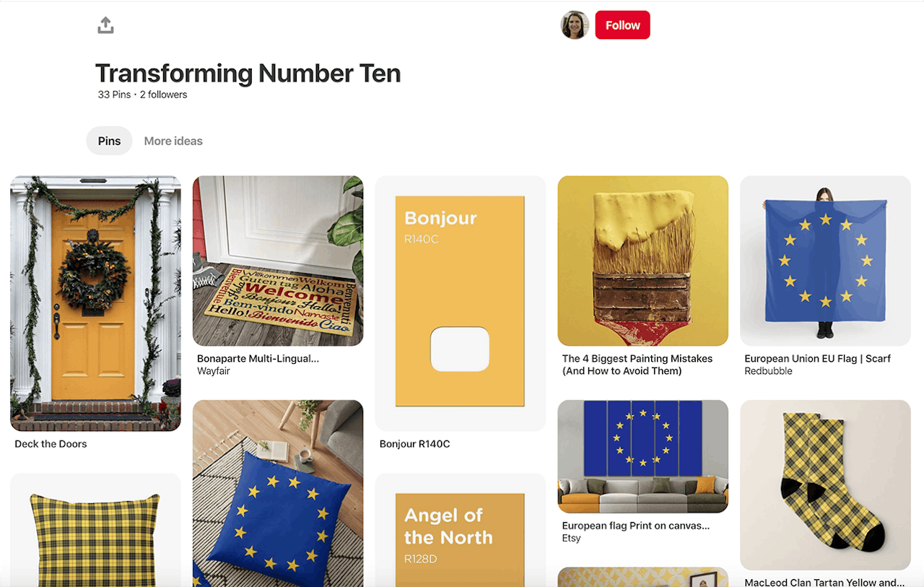The width and height of the screenshot is (924, 587).
Task: Open the board owner's profile avatar
Action: point(575,25)
